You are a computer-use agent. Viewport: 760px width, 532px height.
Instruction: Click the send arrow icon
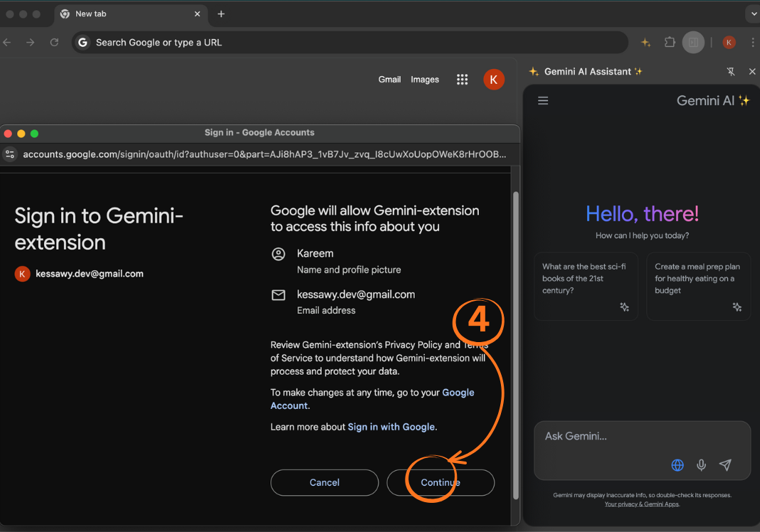[x=725, y=465]
